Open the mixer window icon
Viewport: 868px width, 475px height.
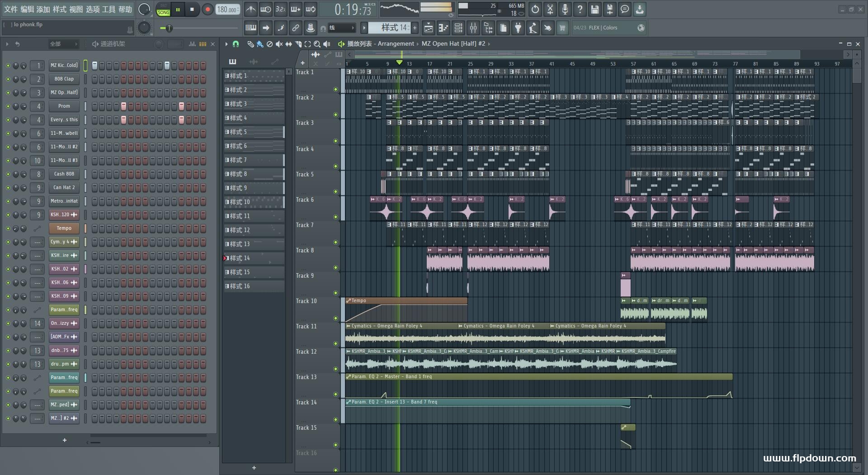(x=473, y=28)
